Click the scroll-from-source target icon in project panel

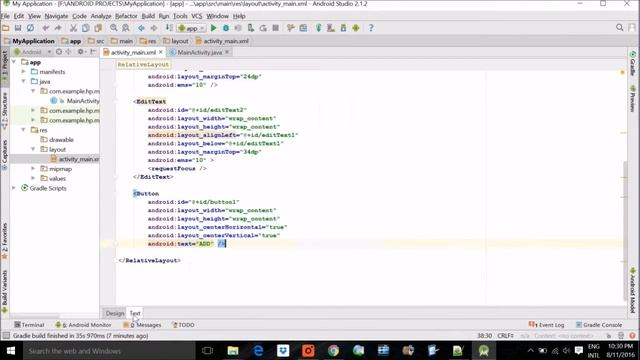[59, 52]
